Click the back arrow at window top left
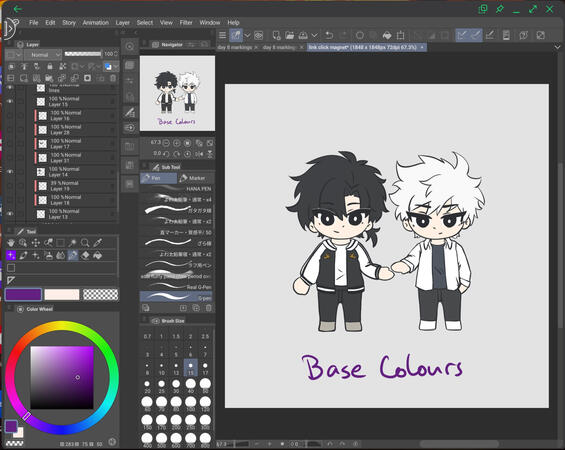This screenshot has width=565, height=450. click(17, 9)
